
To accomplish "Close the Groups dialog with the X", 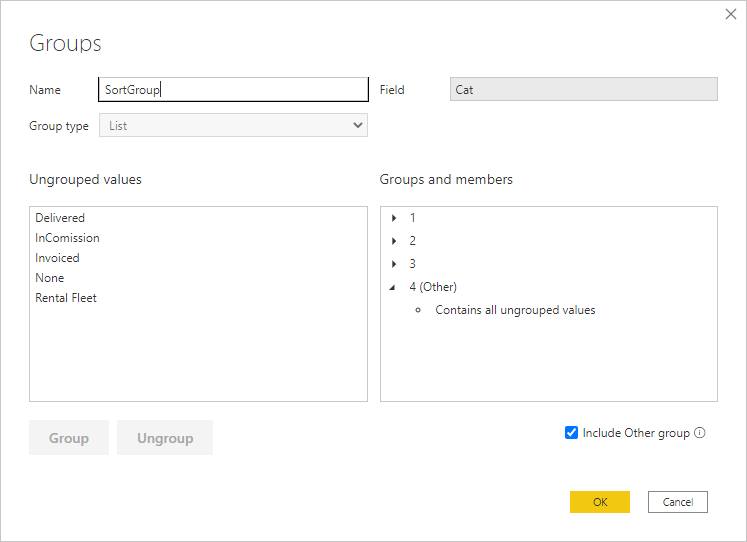I will tap(731, 14).
